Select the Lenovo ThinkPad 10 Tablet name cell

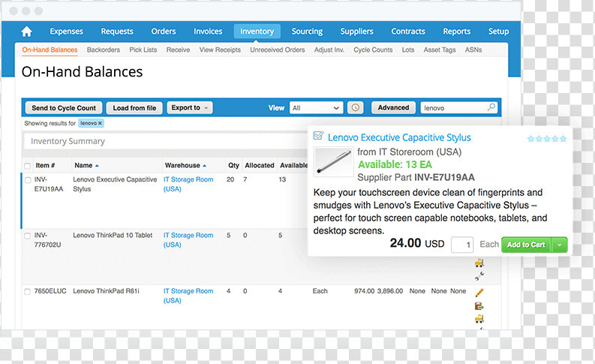113,236
